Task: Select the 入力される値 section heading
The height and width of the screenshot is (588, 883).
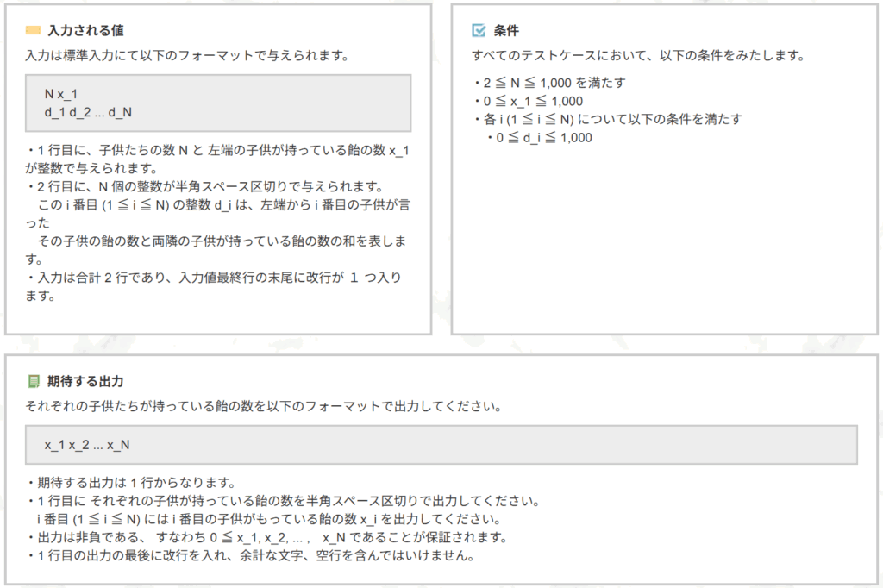Action: [x=85, y=31]
